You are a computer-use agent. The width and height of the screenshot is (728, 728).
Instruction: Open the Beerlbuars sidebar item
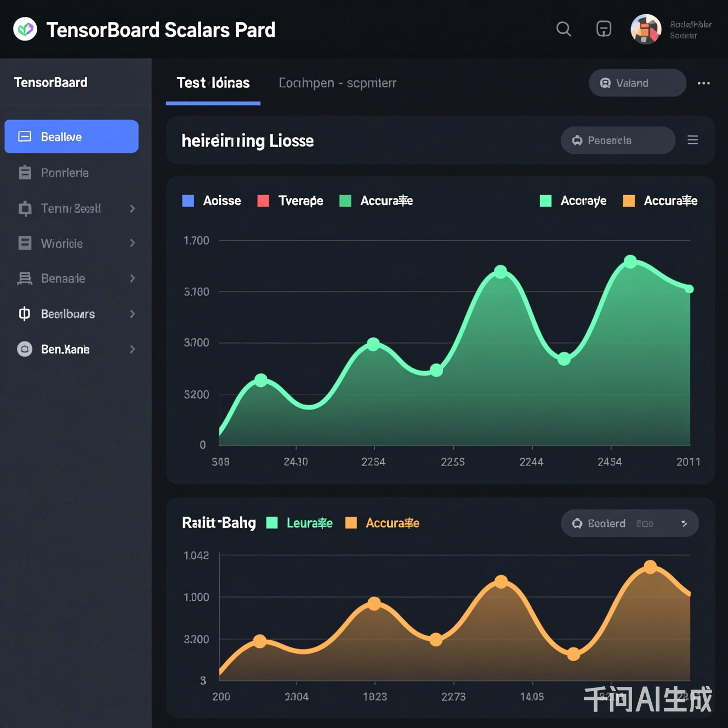(71, 314)
